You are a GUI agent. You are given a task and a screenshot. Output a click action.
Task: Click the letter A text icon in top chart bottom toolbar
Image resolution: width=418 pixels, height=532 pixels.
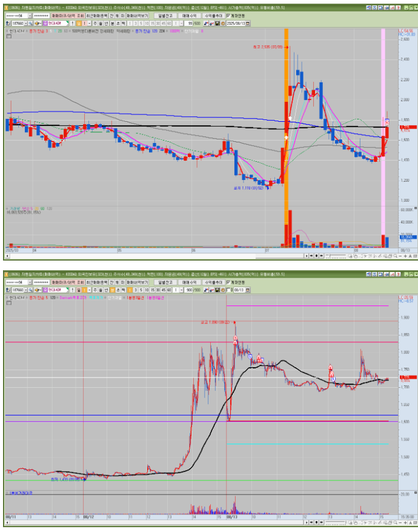(x=410, y=256)
